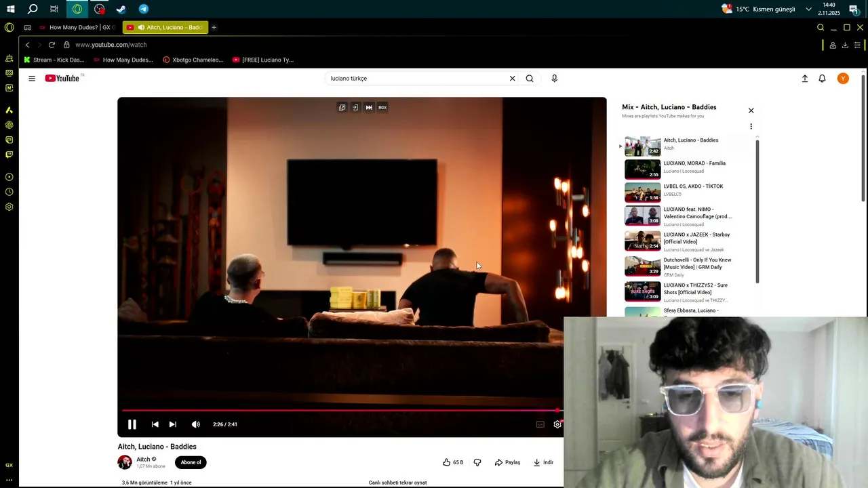Screen dimensions: 868x488
Task: Like the video with 65 B thumbs up
Action: [453, 462]
